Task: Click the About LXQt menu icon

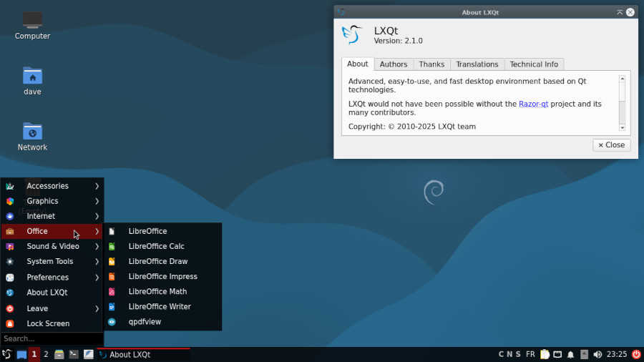Action: tap(10, 293)
